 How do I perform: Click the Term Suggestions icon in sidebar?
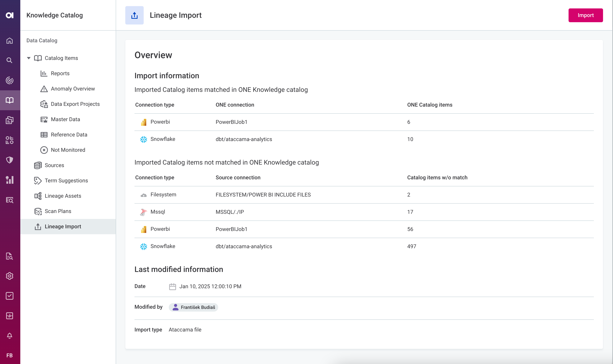[x=38, y=181]
